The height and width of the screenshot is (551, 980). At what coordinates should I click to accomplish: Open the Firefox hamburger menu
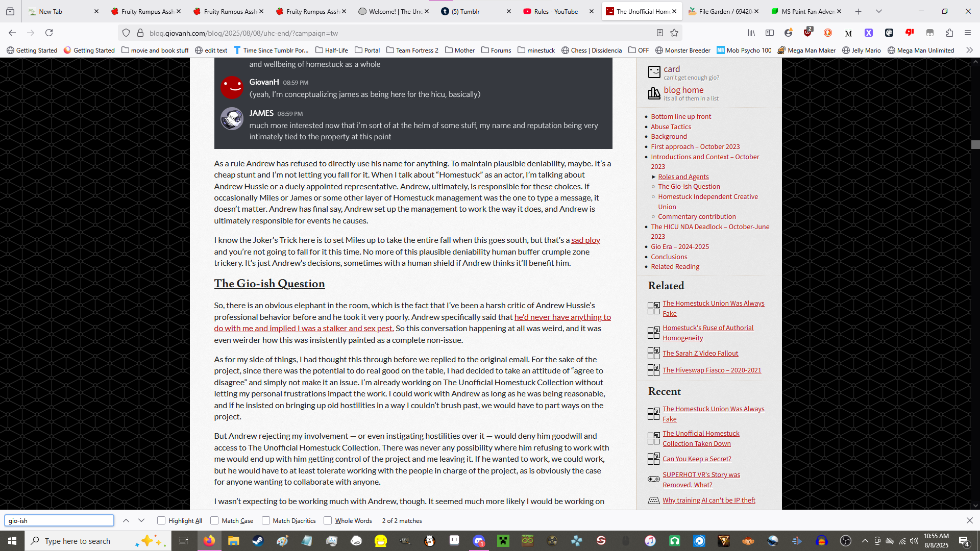(x=967, y=33)
